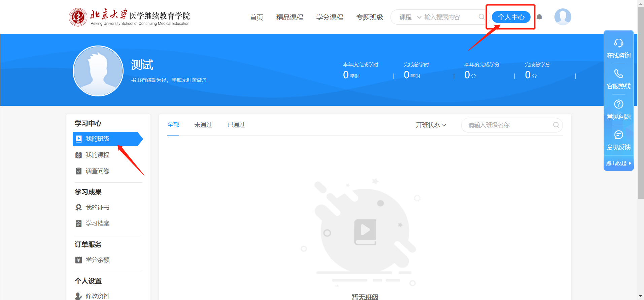
Task: Open the notification bell
Action: click(539, 17)
